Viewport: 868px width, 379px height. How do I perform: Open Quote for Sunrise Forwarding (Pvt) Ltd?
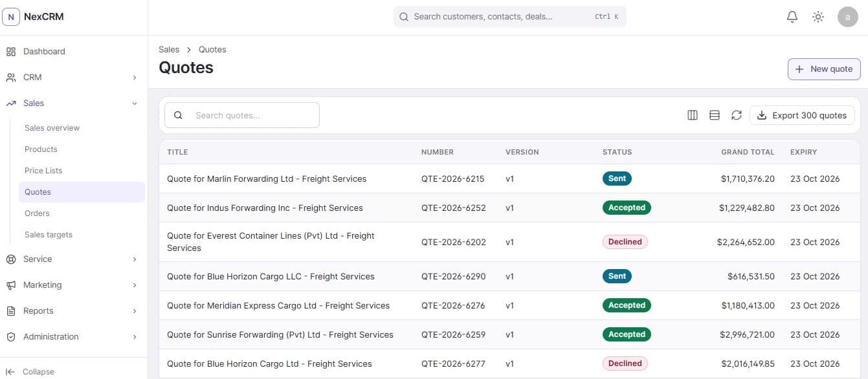(280, 335)
